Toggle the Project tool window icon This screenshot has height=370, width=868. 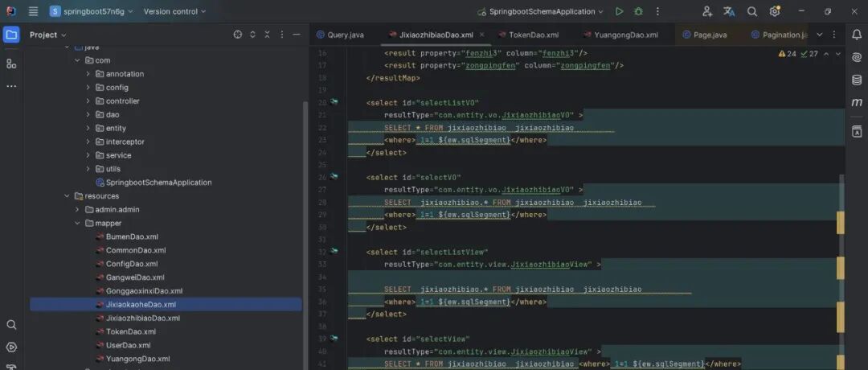coord(11,35)
